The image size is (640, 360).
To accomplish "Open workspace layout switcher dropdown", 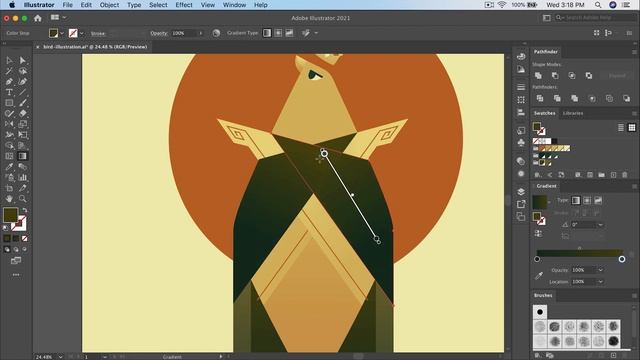I will coord(58,18).
